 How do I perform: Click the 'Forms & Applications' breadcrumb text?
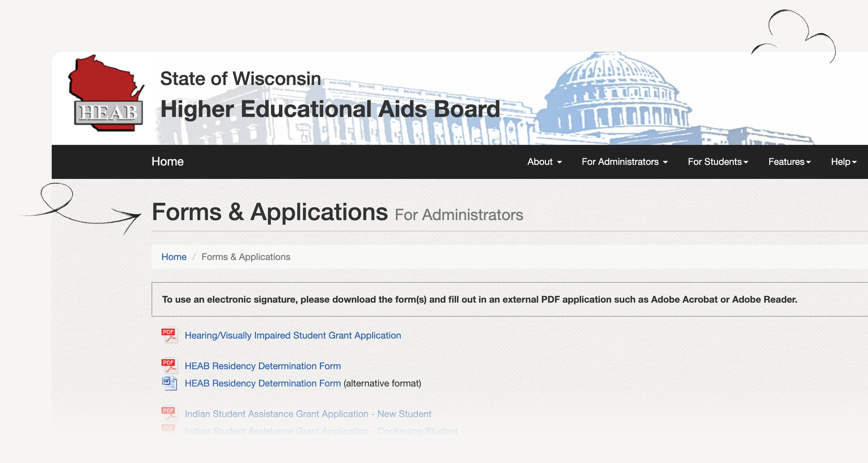[x=246, y=257]
